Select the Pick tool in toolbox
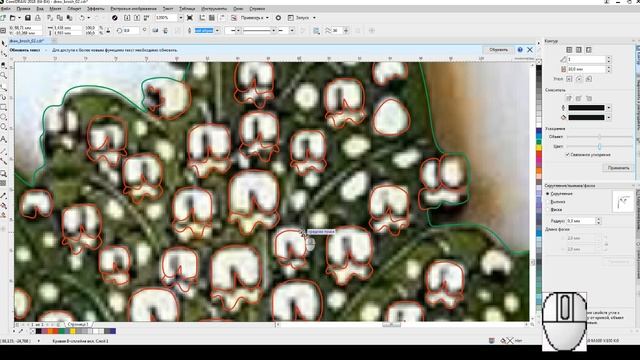The image size is (640, 360). click(x=4, y=44)
